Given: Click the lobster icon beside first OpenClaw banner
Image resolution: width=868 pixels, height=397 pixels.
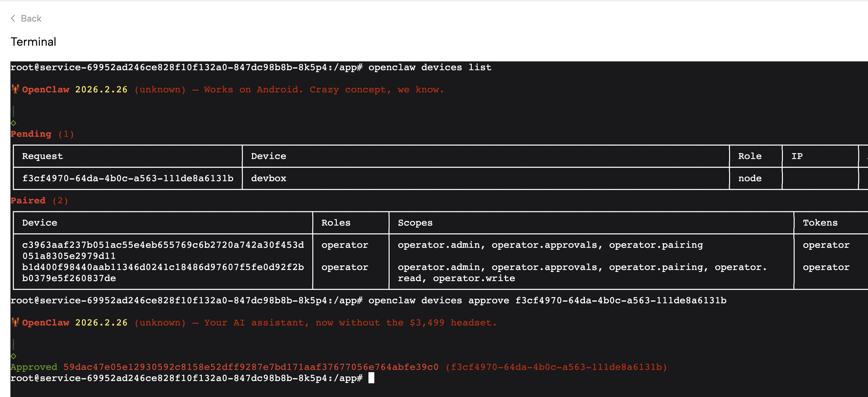Looking at the screenshot, I should [15, 89].
